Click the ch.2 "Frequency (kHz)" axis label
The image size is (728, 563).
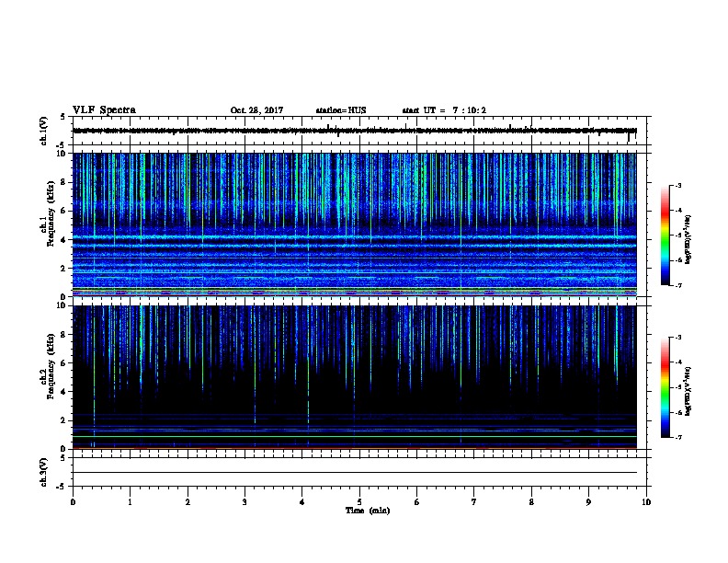pos(51,366)
